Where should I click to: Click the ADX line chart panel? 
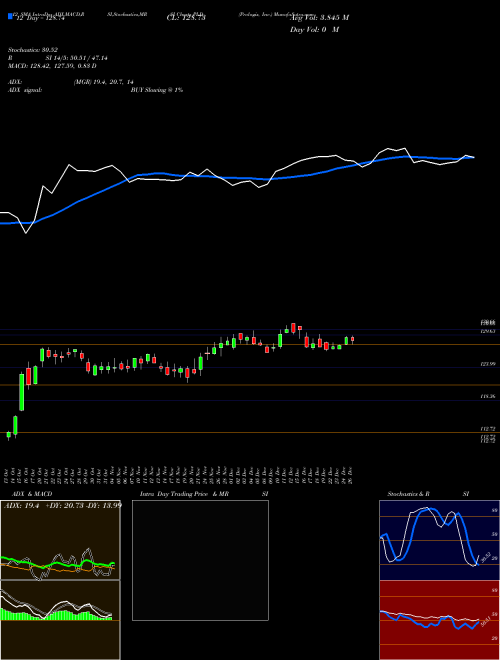tap(60, 540)
